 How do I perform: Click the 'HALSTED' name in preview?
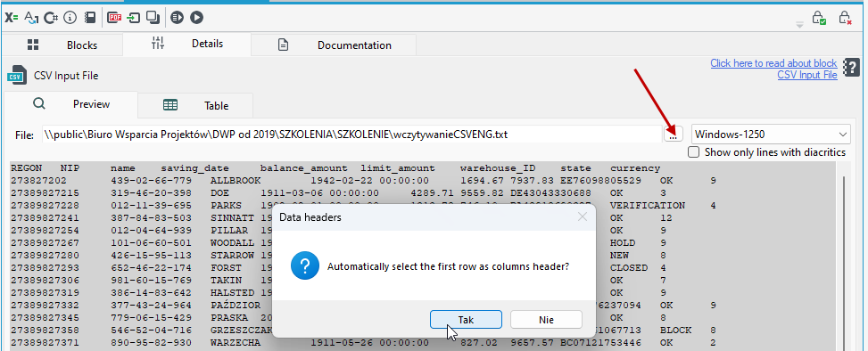tap(232, 293)
